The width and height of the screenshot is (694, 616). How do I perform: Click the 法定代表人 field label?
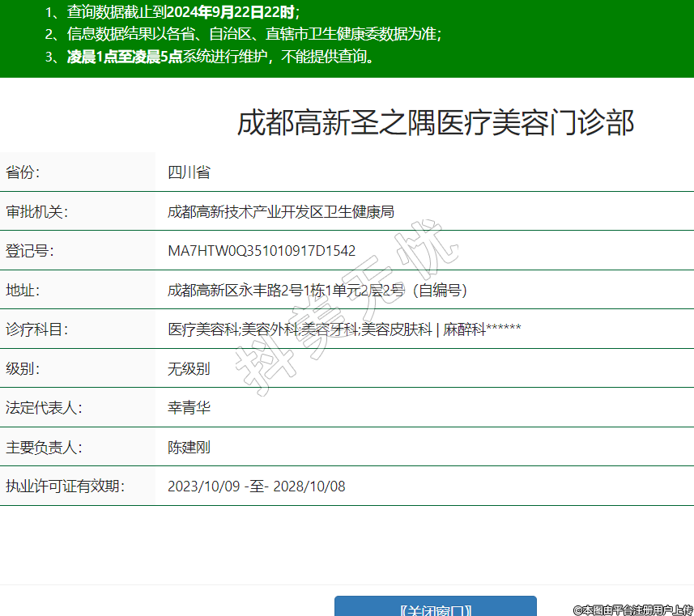[44, 408]
